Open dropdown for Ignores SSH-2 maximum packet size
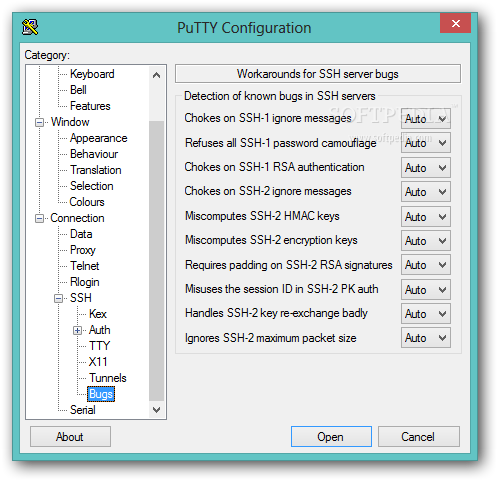Image resolution: width=498 pixels, height=481 pixels. [x=426, y=338]
